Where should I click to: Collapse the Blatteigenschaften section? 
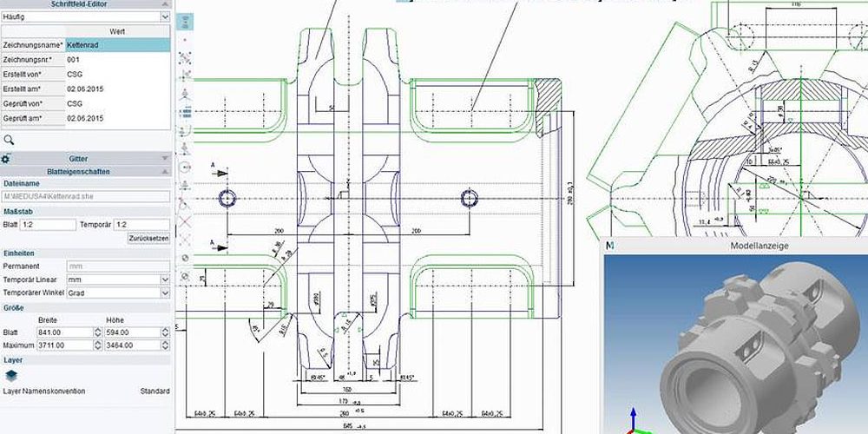(165, 172)
